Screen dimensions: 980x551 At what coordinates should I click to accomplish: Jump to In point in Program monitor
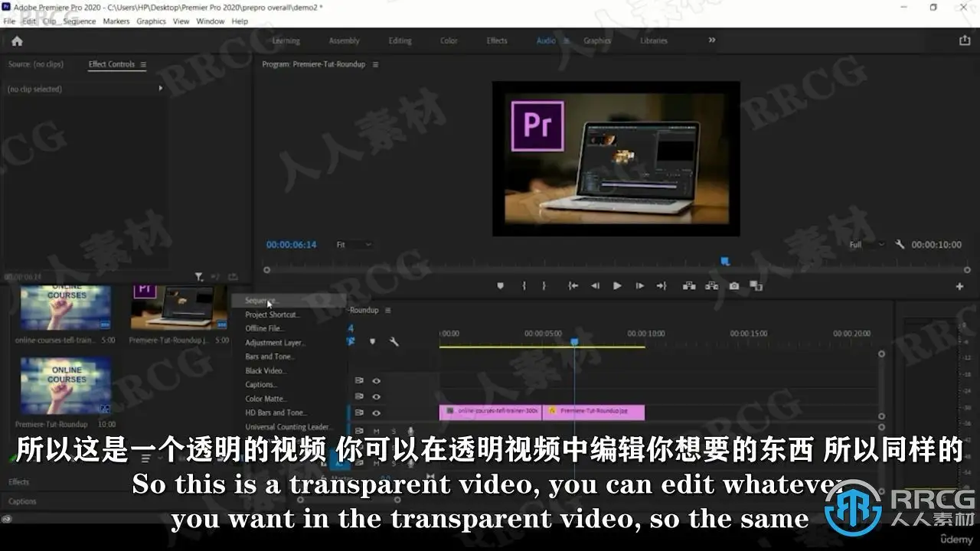pyautogui.click(x=573, y=286)
